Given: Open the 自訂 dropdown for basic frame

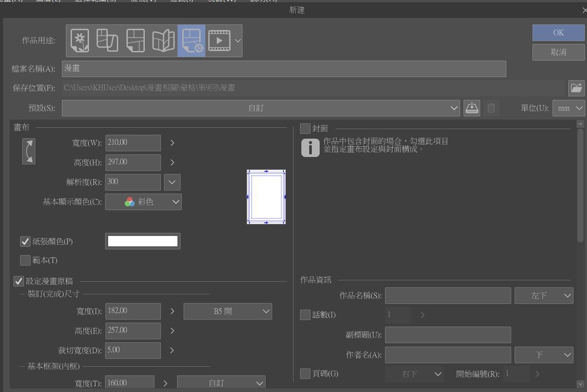Looking at the screenshot, I should pyautogui.click(x=221, y=383).
